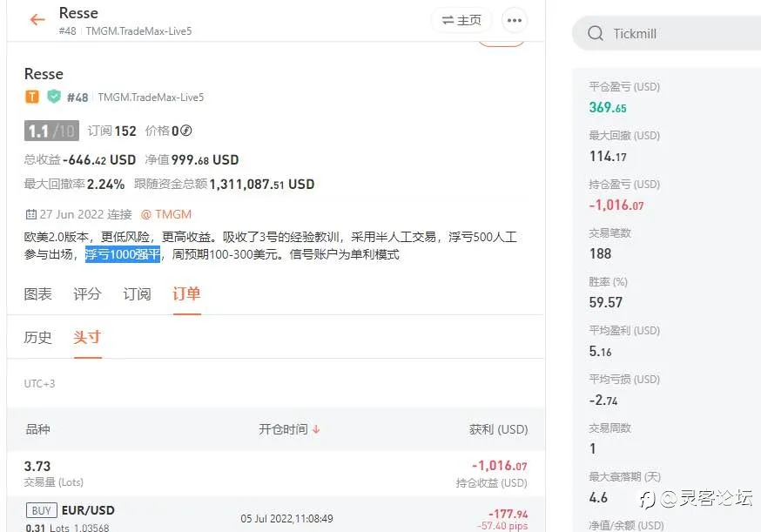Go back with the orange arrow
Image resolution: width=761 pixels, height=532 pixels.
(x=37, y=19)
